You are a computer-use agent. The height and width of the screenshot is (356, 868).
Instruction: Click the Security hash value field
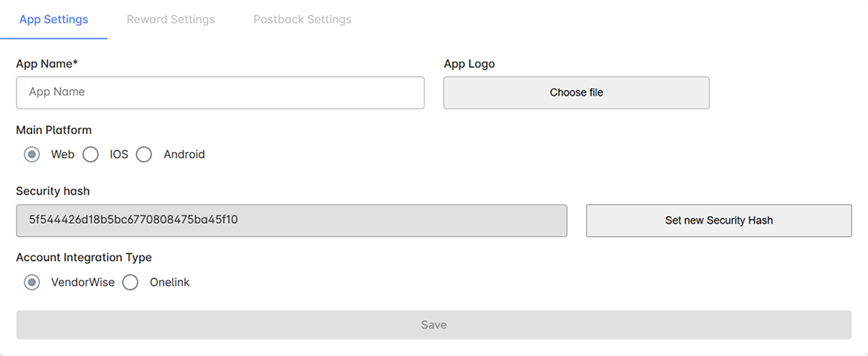point(291,220)
